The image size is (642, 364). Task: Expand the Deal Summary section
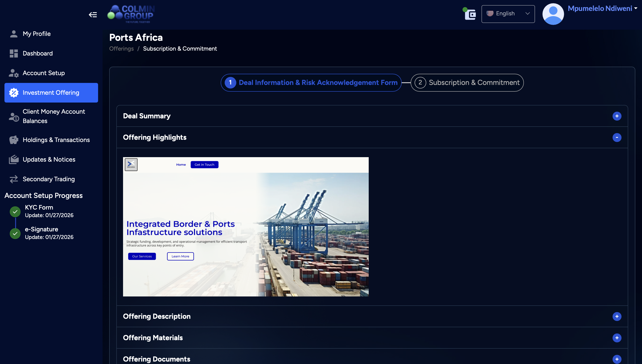[617, 116]
